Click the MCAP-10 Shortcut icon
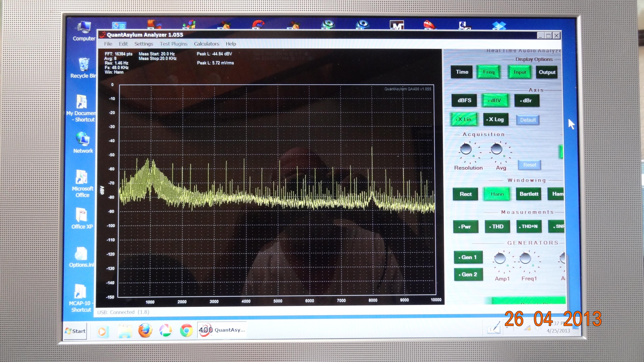The width and height of the screenshot is (644, 362). point(81,298)
